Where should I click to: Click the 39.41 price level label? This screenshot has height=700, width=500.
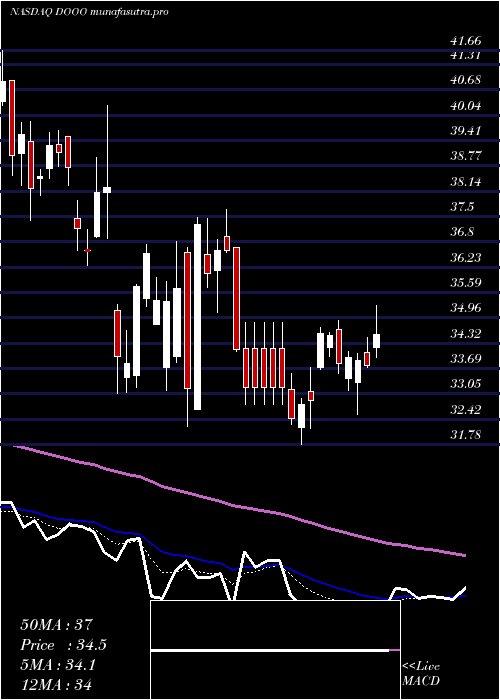(466, 131)
